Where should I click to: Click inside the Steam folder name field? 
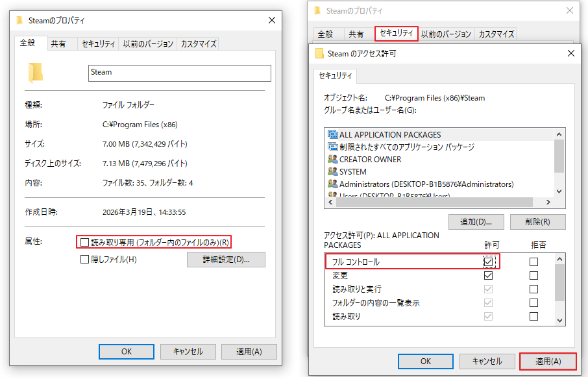(x=179, y=73)
